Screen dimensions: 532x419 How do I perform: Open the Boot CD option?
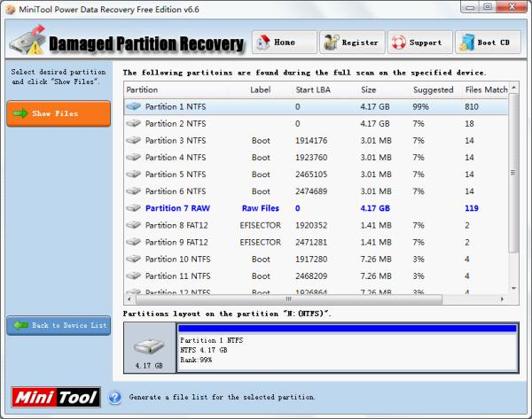(488, 43)
